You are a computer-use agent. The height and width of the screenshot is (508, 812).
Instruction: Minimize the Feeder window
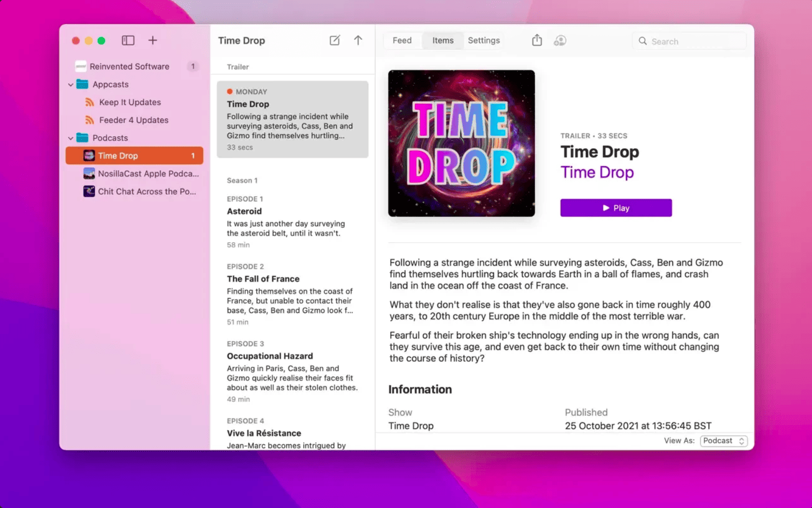(x=88, y=40)
